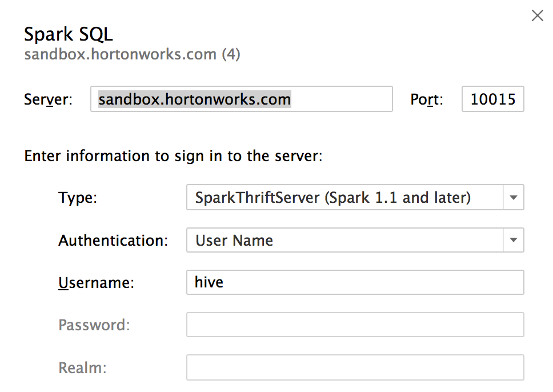Click the Server address input field

(241, 99)
